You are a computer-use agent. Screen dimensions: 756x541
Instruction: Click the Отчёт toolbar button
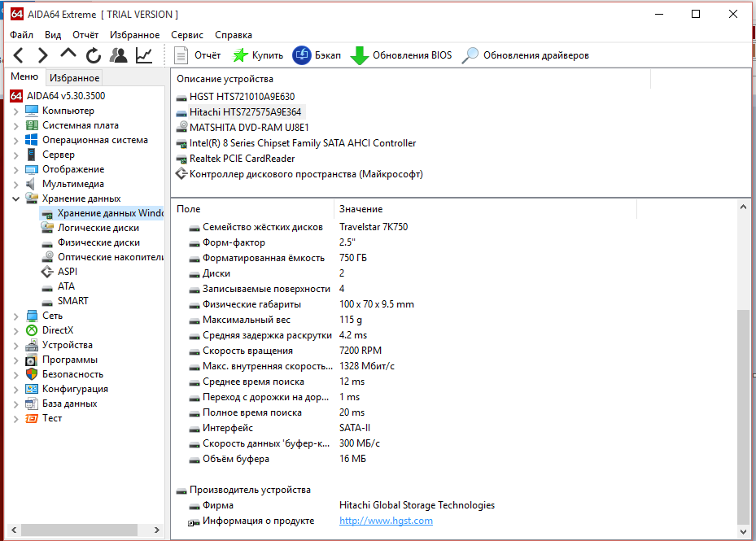(x=197, y=55)
